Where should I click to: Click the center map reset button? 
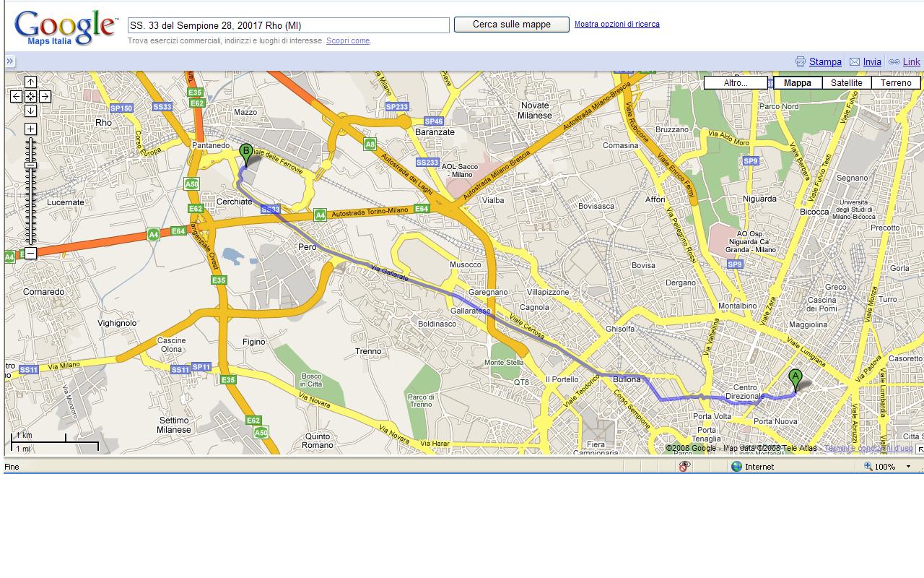pos(30,96)
